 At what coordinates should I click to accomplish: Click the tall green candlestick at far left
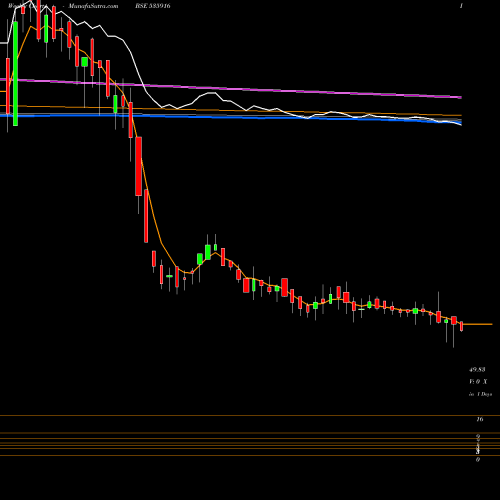point(15,73)
